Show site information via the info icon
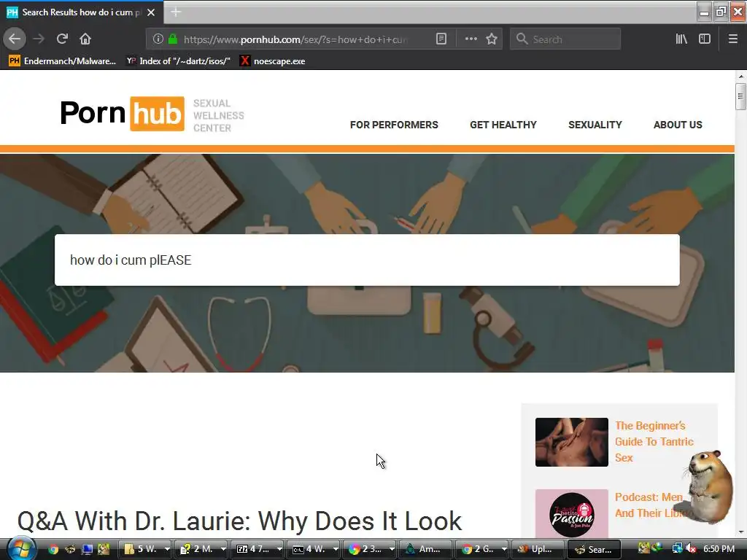747x560 pixels. click(158, 39)
